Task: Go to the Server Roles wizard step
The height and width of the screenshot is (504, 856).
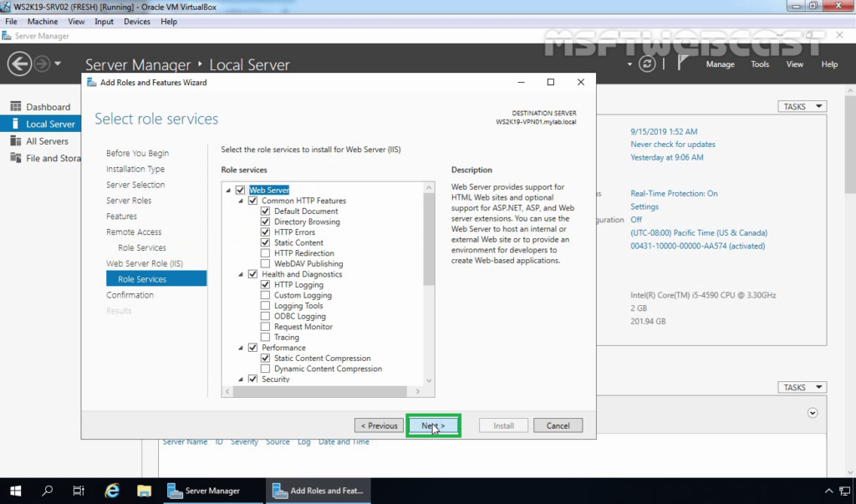Action: point(129,201)
